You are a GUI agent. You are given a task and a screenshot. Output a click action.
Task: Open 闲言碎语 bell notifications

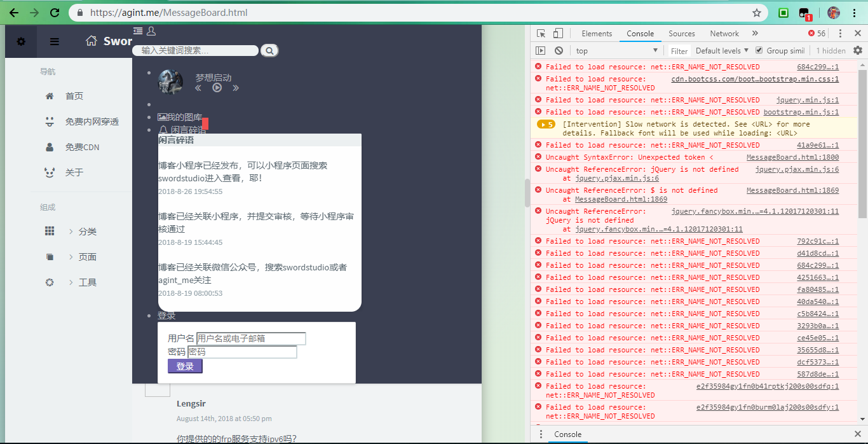point(182,130)
